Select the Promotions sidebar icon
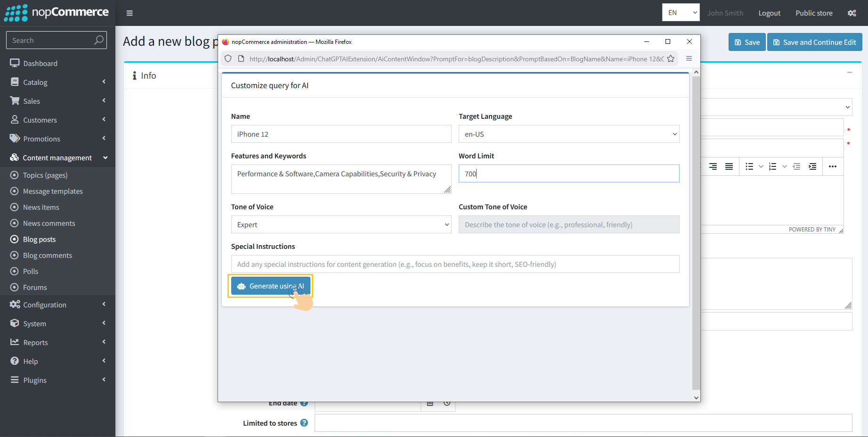868x437 pixels. pyautogui.click(x=14, y=138)
